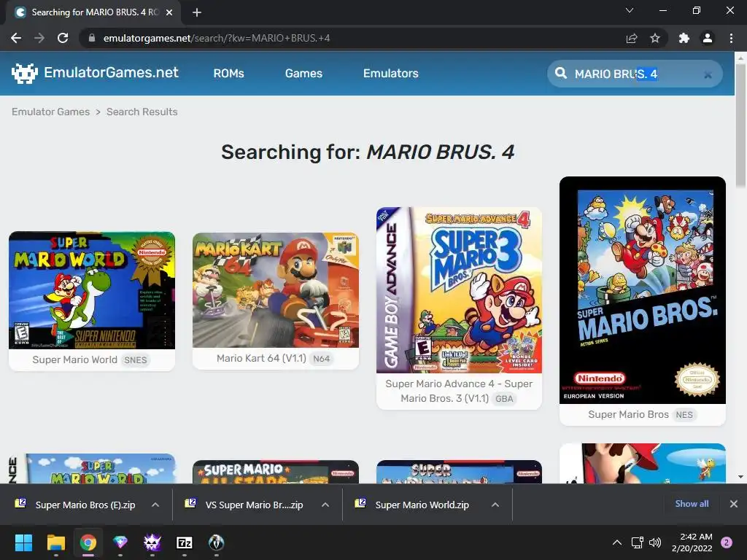Click the browser forward arrow
This screenshot has width=747, height=560.
(39, 38)
